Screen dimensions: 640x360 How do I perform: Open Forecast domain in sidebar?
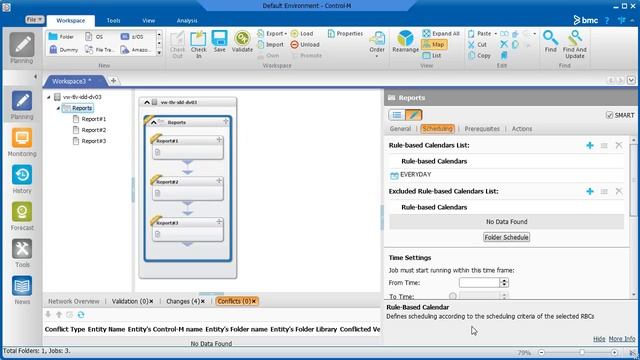tap(22, 216)
